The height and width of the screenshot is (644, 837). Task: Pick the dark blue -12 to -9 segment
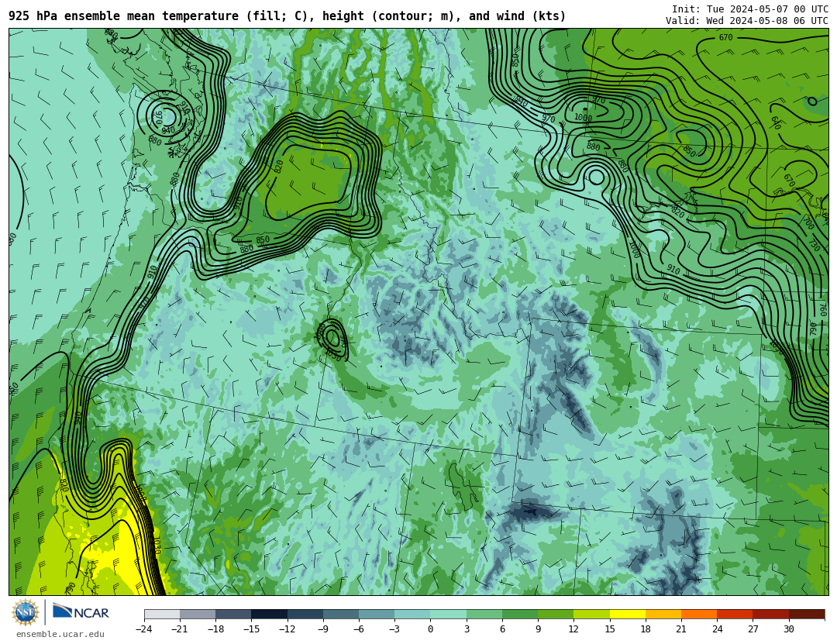pyautogui.click(x=305, y=614)
